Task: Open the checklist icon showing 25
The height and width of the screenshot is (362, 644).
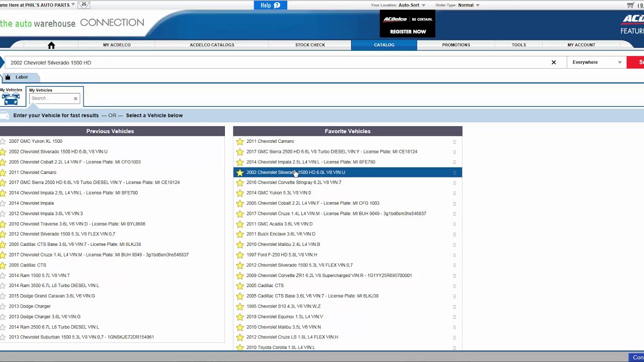Action: click(84, 5)
